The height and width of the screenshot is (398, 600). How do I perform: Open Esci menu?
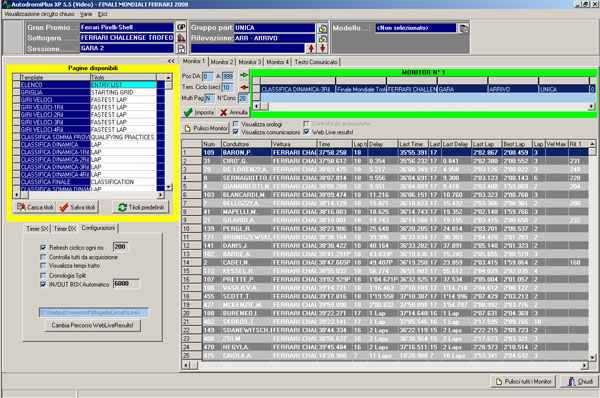103,14
